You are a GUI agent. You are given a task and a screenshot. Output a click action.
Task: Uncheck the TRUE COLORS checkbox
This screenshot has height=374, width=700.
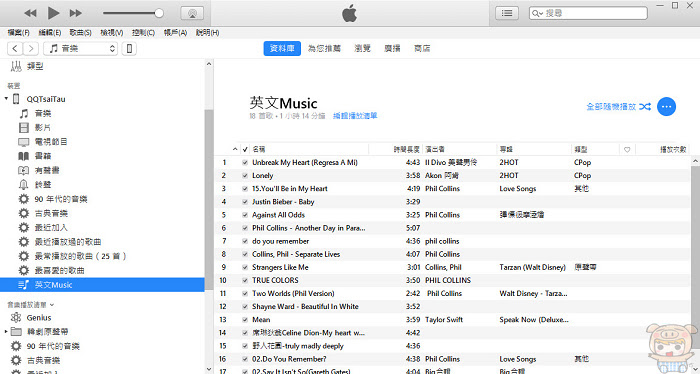point(245,281)
